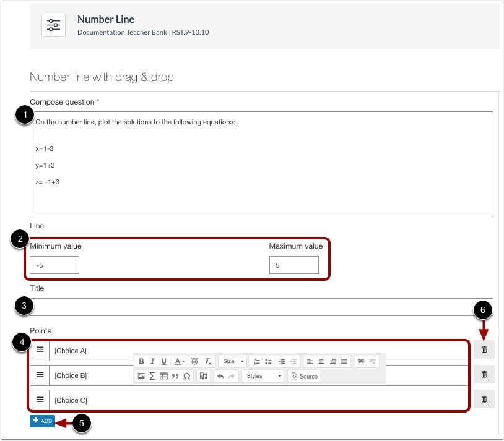The width and height of the screenshot is (504, 441).
Task: Click the drag handle for Choice C
Action: tap(40, 399)
